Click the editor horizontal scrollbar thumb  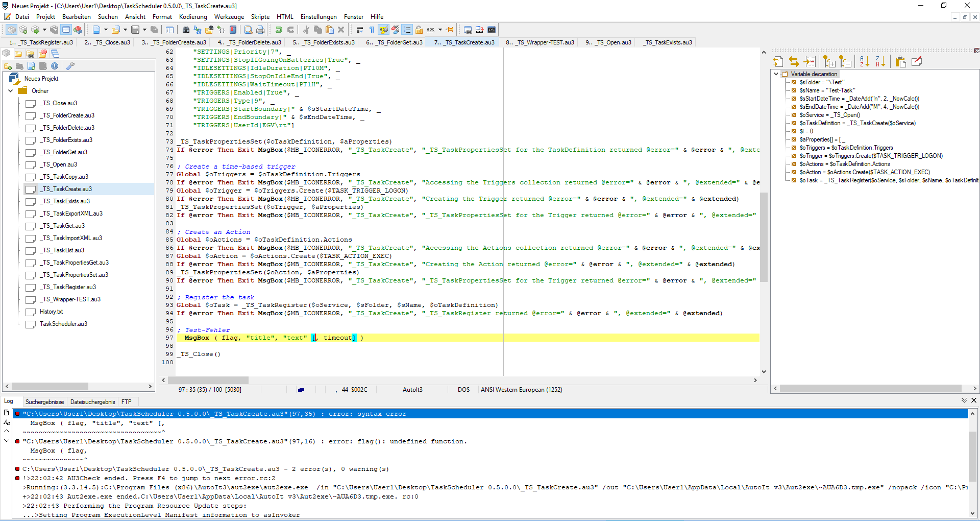[x=208, y=381]
